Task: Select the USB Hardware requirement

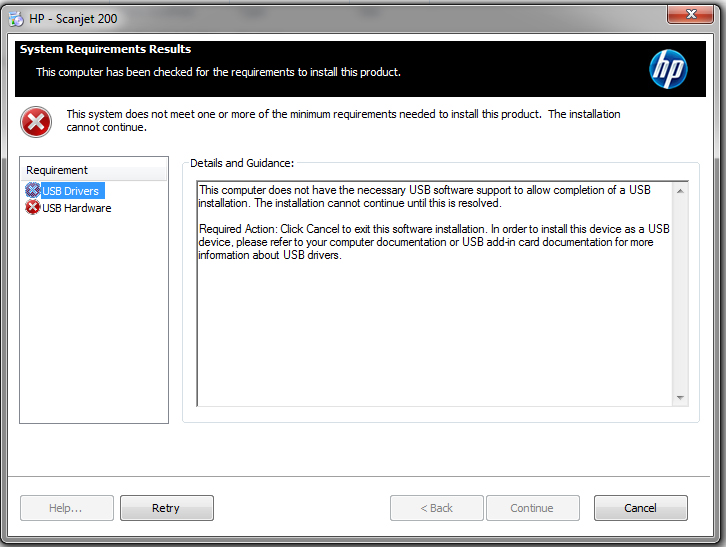Action: [x=76, y=208]
